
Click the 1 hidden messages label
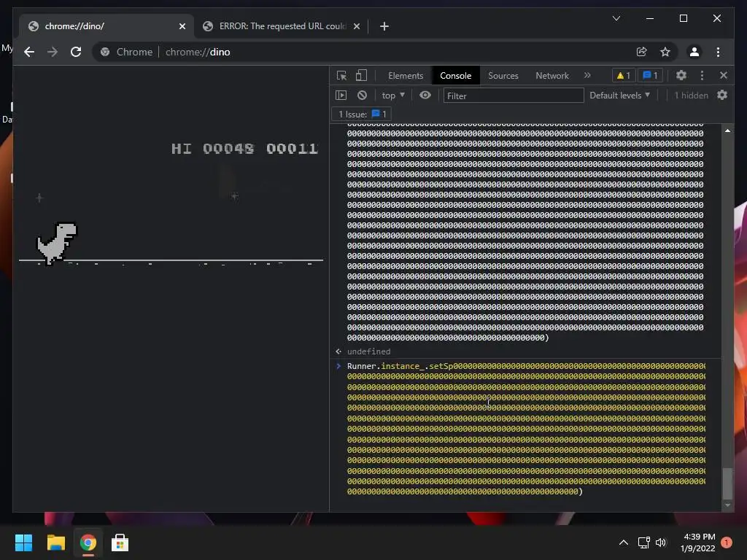coord(691,96)
